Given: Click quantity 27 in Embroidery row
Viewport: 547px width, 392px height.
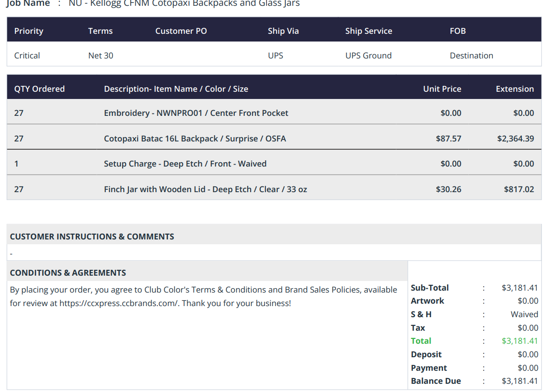Looking at the screenshot, I should click(x=19, y=113).
